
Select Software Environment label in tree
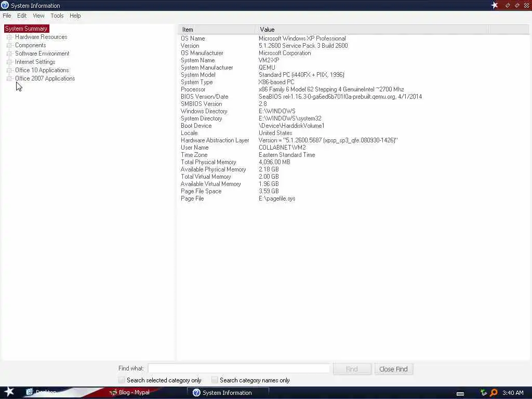pyautogui.click(x=42, y=54)
